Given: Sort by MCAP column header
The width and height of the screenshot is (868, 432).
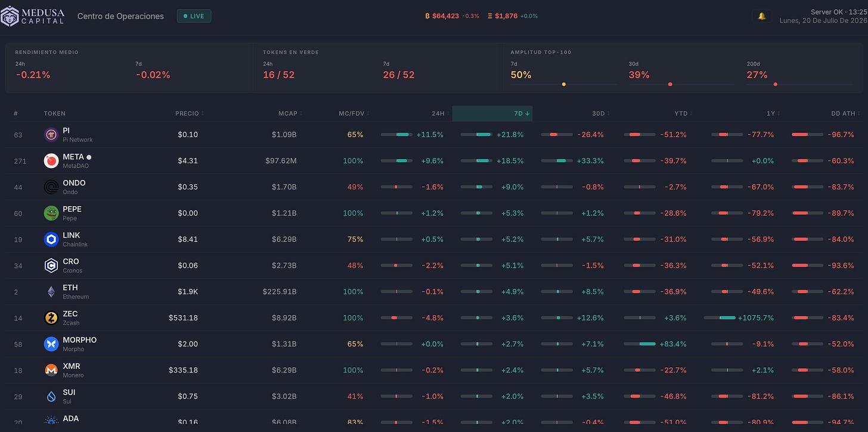Looking at the screenshot, I should coord(290,113).
